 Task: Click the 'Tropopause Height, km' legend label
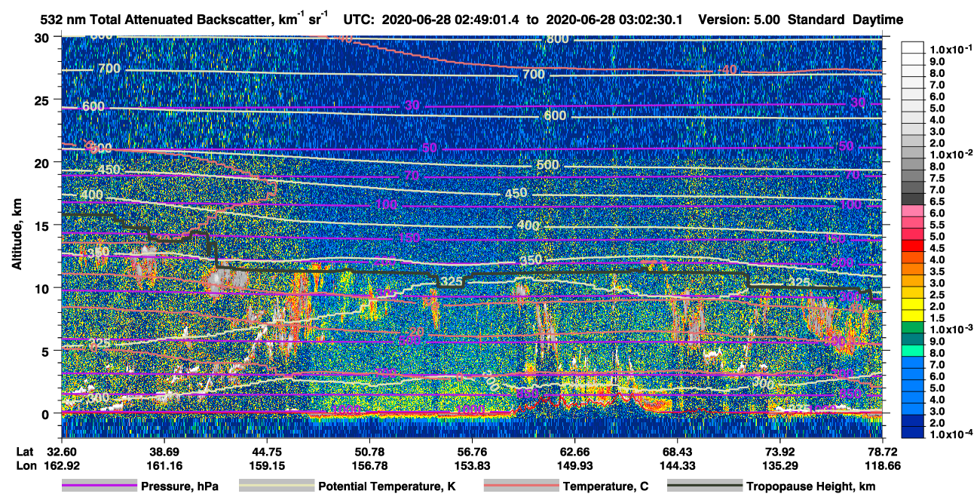click(811, 487)
